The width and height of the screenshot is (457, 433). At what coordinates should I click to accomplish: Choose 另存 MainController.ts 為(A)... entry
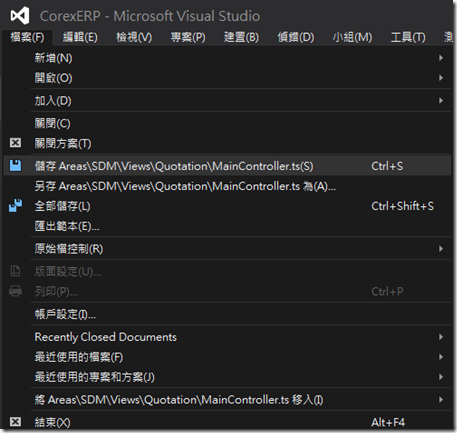point(227,186)
